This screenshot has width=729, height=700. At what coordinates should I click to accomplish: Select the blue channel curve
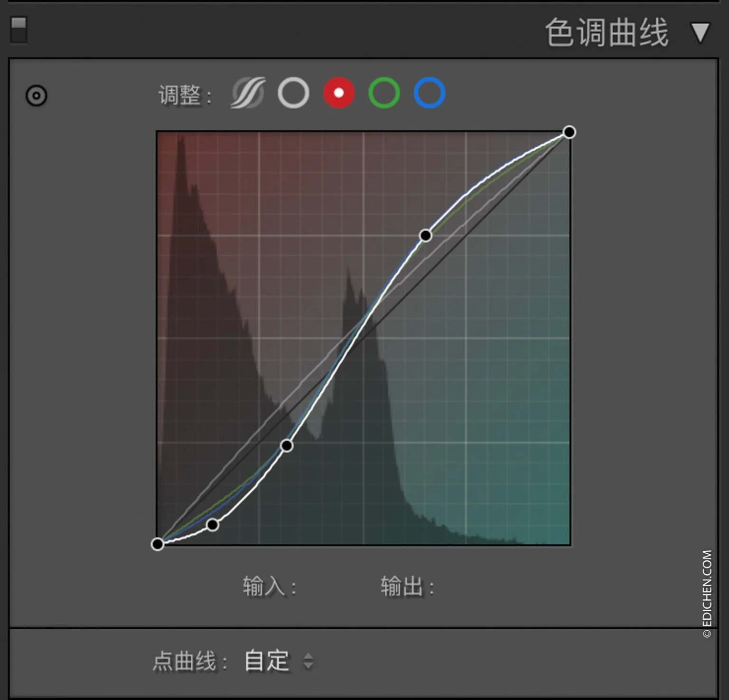click(430, 93)
